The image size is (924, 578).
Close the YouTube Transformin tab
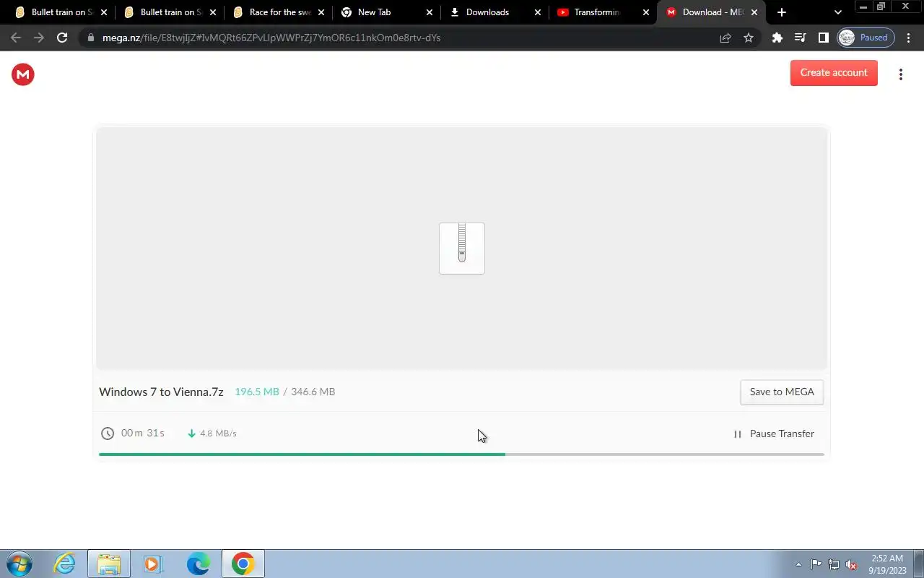point(646,12)
